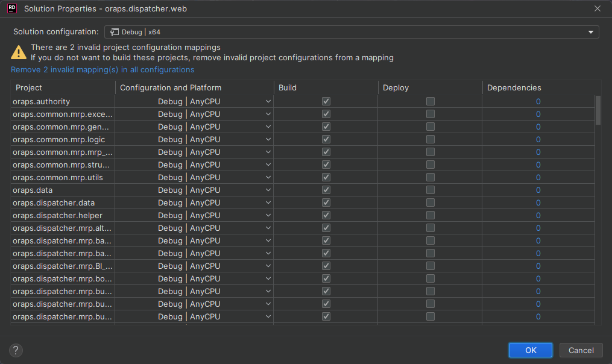Uncheck Build for oraps.authority
This screenshot has width=612, height=364.
(326, 102)
